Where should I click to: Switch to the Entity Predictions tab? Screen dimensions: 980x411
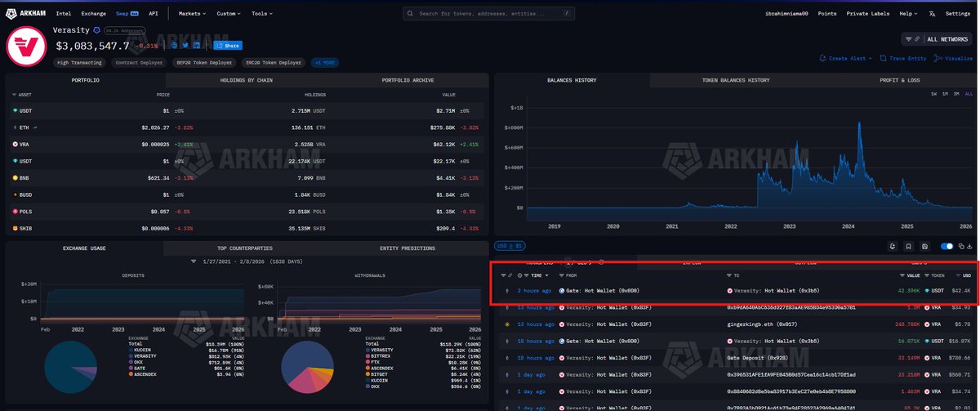click(x=408, y=248)
